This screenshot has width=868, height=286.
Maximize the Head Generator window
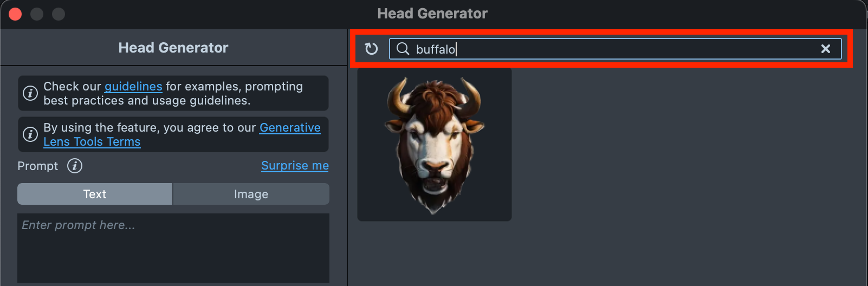click(59, 14)
